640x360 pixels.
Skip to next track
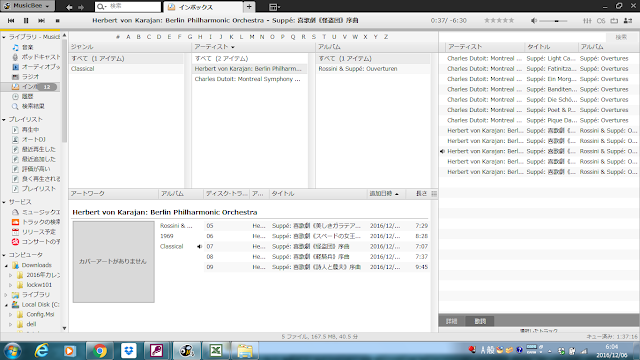coord(41,20)
